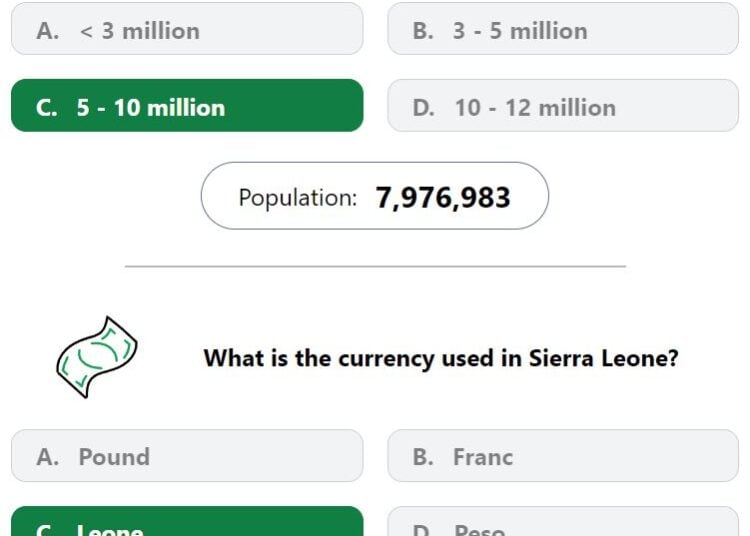This screenshot has width=750, height=536.
Task: Pick the 10 - 12 million option
Action: click(x=563, y=106)
